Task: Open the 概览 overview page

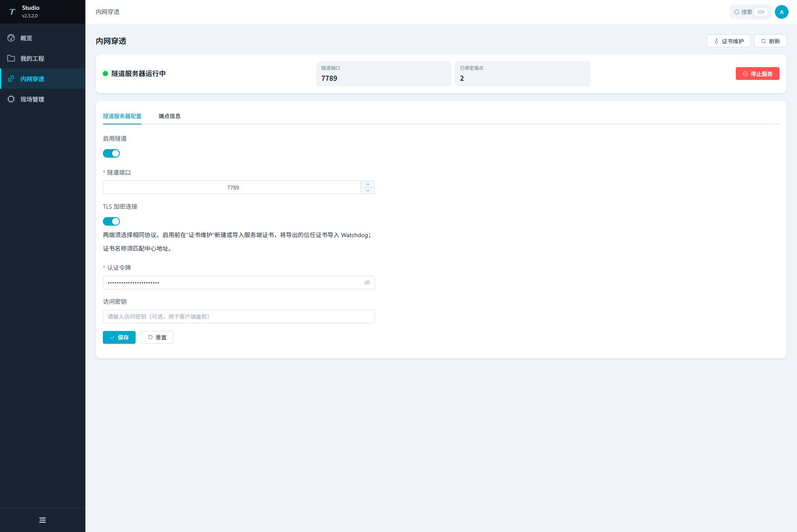Action: tap(43, 38)
